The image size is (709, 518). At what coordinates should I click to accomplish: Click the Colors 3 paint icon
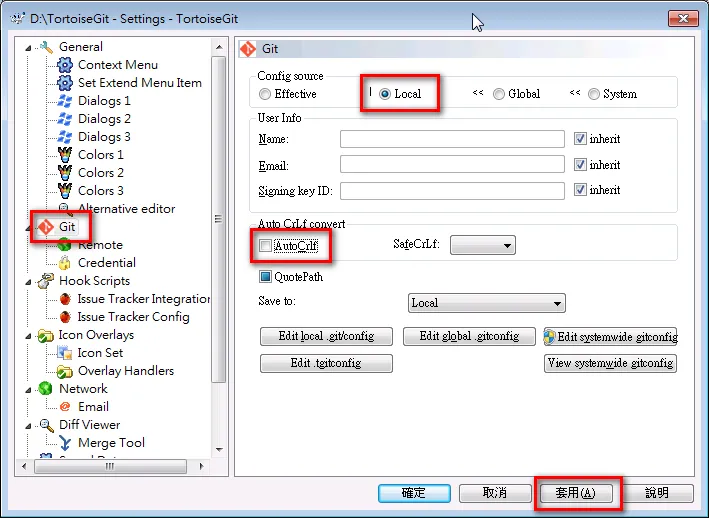(65, 191)
